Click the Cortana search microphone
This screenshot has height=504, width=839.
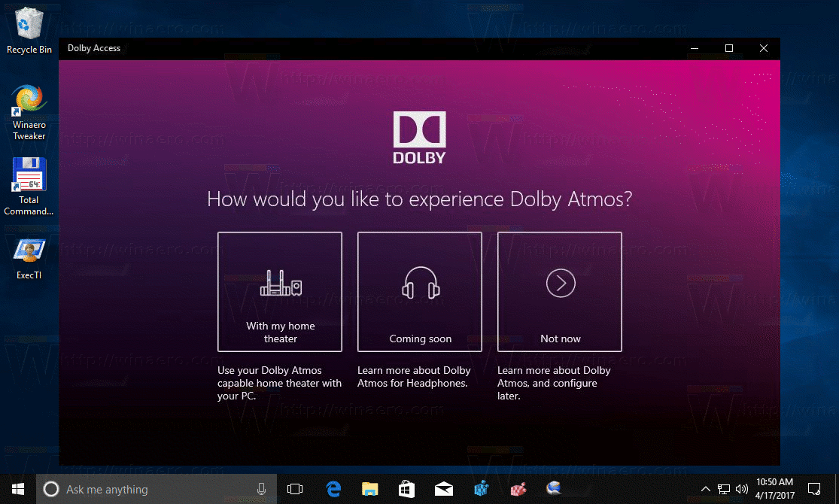[261, 489]
